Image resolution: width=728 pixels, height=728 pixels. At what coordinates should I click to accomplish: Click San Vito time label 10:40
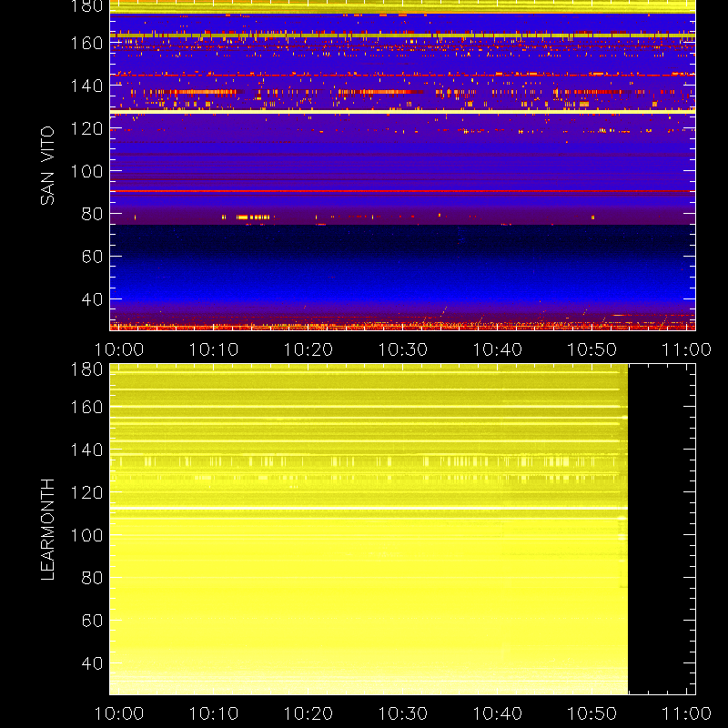point(498,349)
